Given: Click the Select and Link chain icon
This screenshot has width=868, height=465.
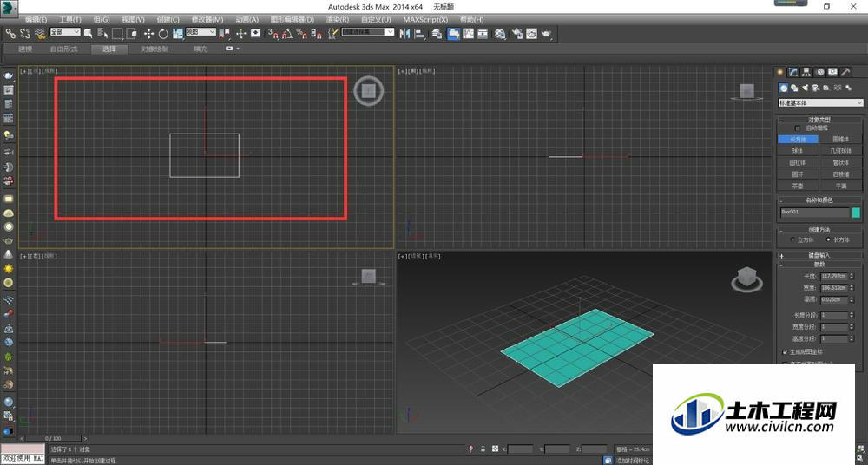Looking at the screenshot, I should (10, 34).
